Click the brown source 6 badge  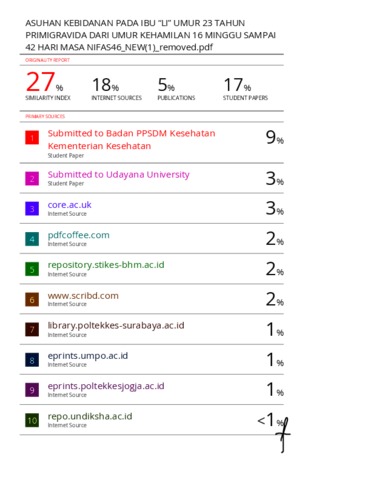[x=32, y=299]
